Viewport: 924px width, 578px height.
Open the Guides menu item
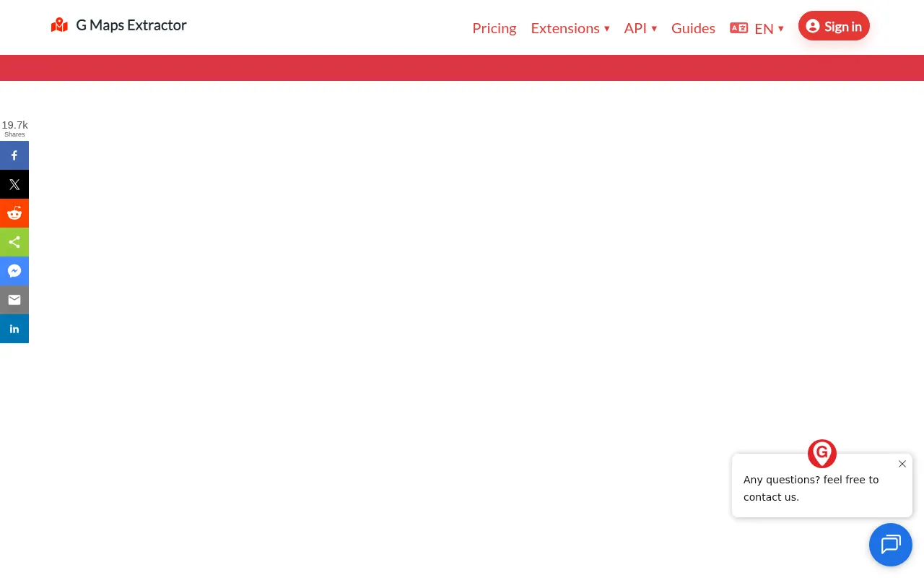click(x=693, y=28)
